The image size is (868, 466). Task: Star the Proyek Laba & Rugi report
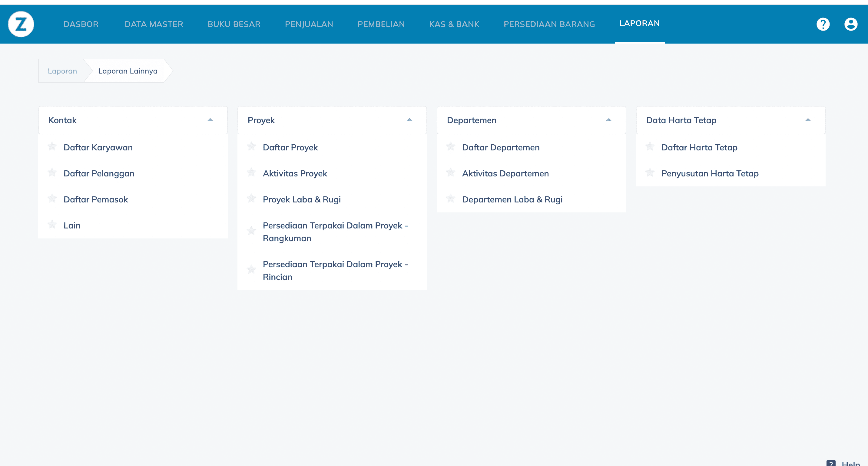pyautogui.click(x=251, y=198)
